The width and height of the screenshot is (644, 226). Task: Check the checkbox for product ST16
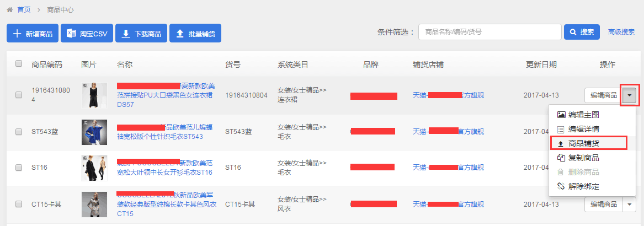[x=19, y=168]
